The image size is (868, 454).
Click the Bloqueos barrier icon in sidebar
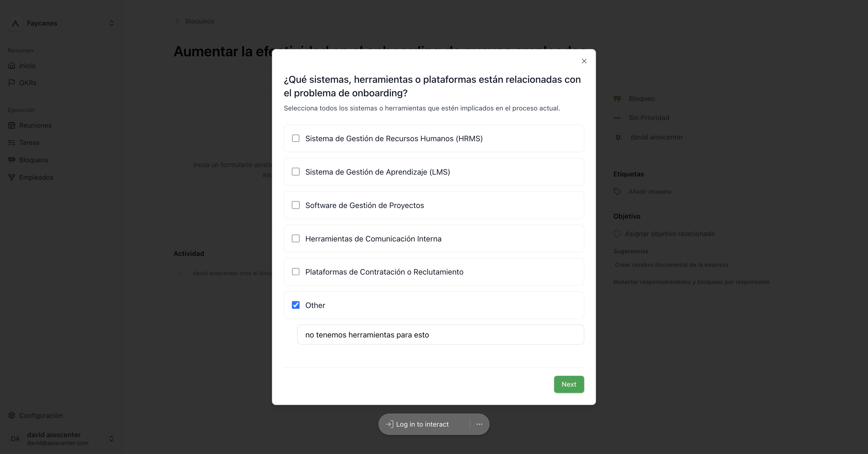[12, 160]
